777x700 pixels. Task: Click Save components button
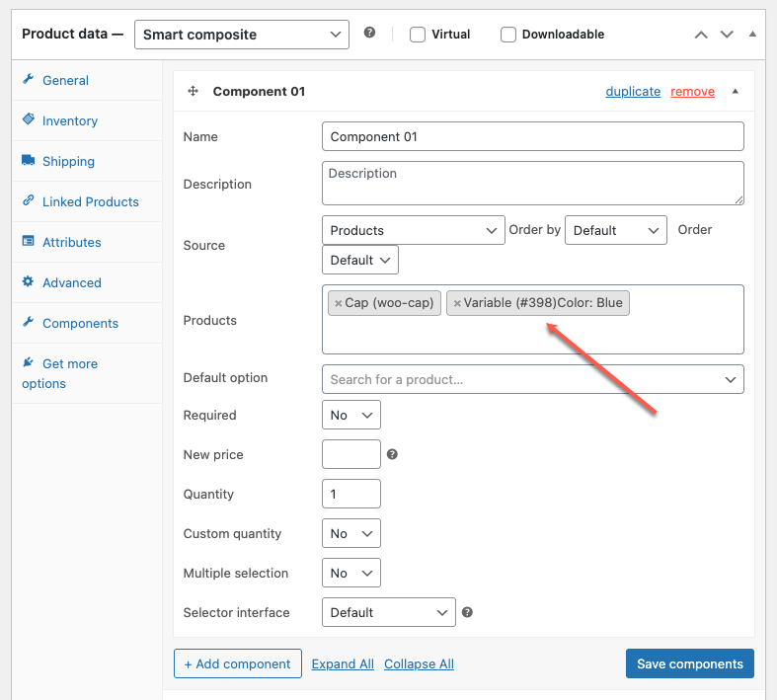point(690,663)
